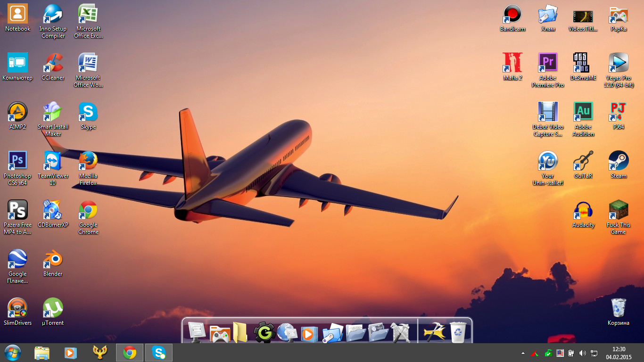
Task: Click the TeamViewer 10 shortcut
Action: [x=53, y=168]
